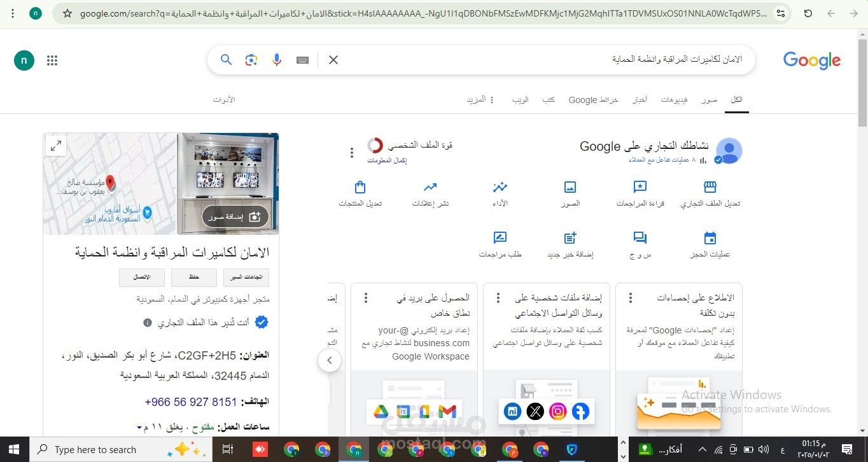Open the ٨ عمليات تفاعل مع العملاء link
The height and width of the screenshot is (462, 868).
(662, 160)
